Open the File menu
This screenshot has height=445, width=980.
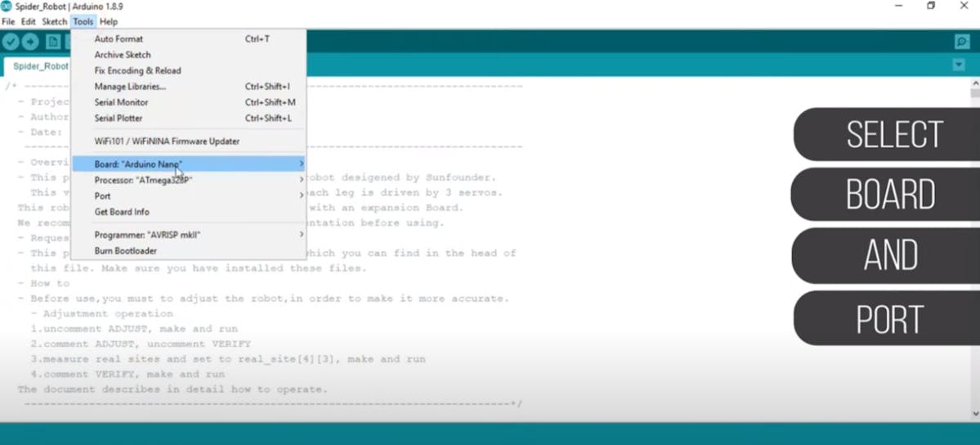coord(8,22)
